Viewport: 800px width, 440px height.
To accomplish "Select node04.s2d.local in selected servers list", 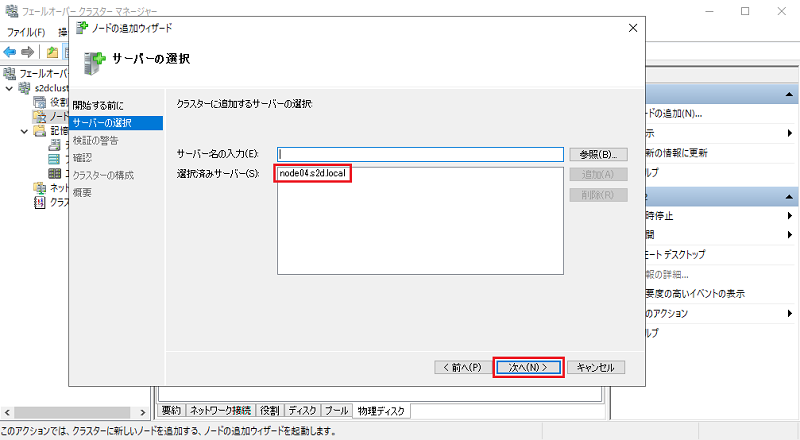I will coord(314,174).
